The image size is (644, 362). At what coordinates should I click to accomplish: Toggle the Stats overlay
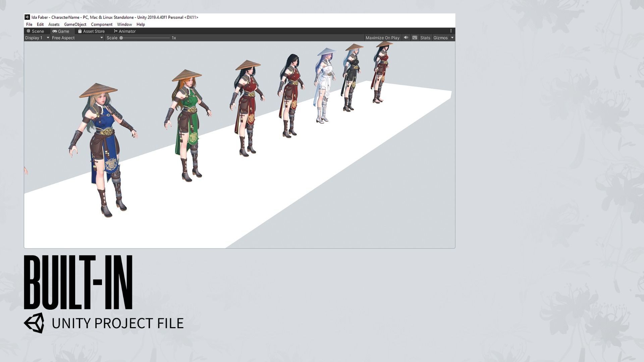425,38
